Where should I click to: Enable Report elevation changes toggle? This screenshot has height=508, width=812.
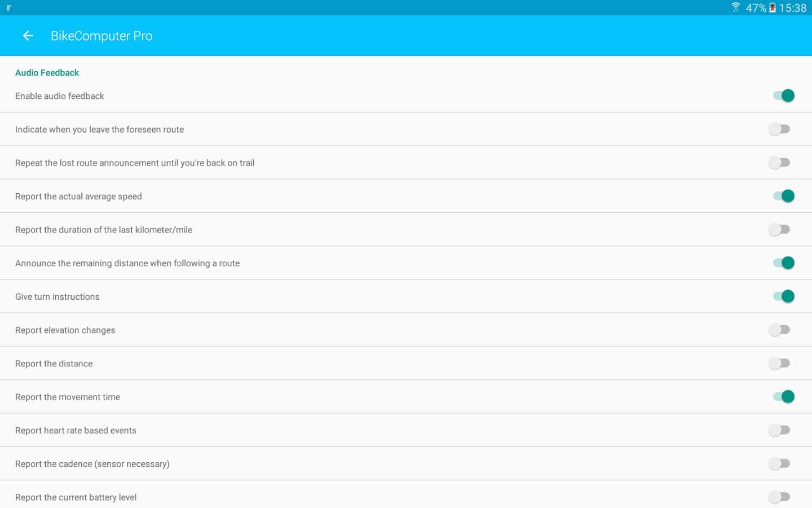779,330
